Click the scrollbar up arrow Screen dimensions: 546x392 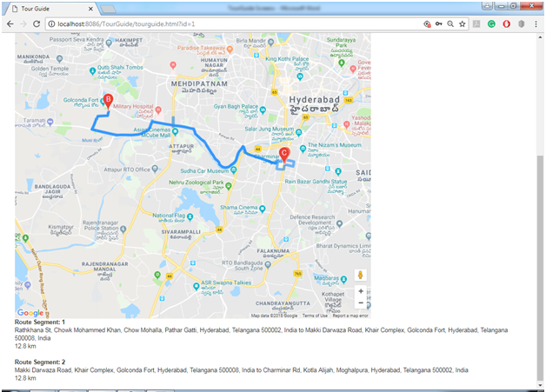pyautogui.click(x=540, y=37)
